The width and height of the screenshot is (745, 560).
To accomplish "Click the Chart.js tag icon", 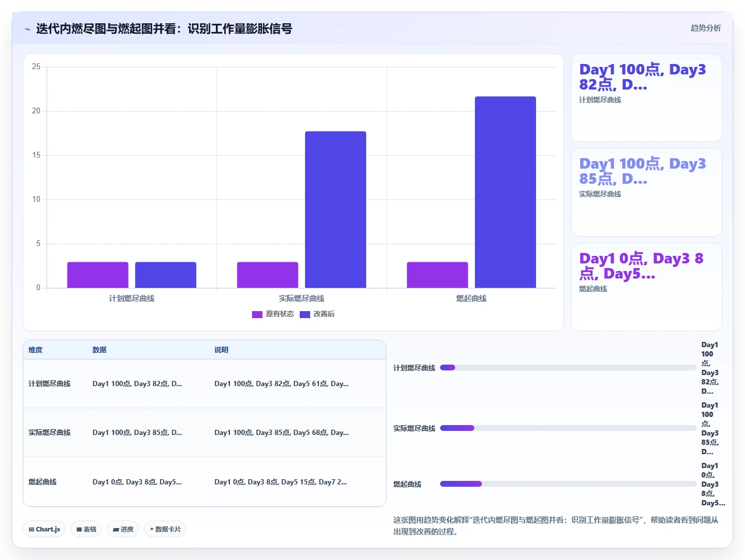I will [31, 529].
